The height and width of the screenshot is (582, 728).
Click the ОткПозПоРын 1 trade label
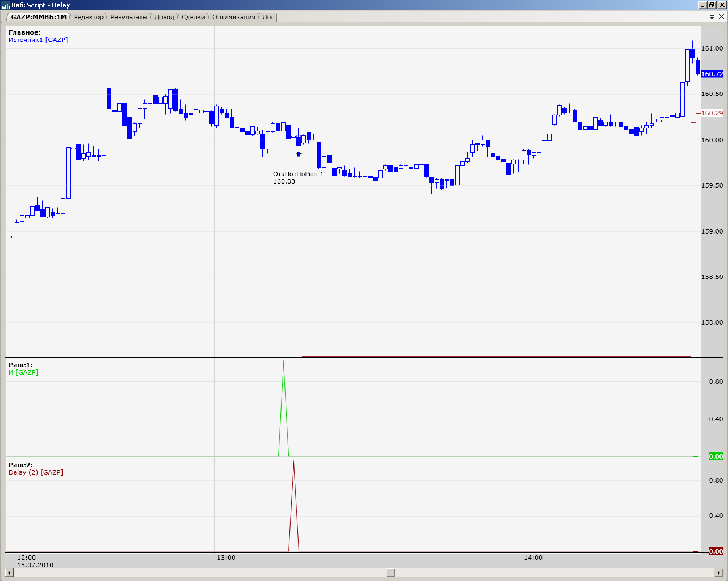tap(298, 174)
